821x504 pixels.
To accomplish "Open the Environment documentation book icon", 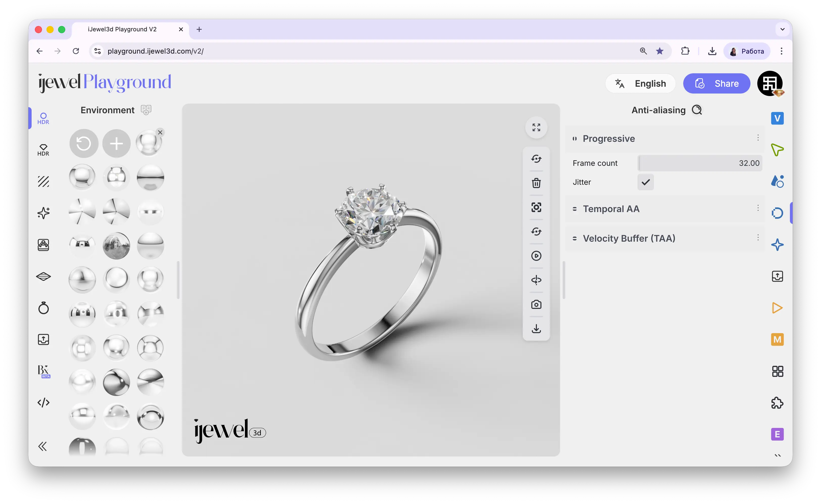I will tap(146, 110).
